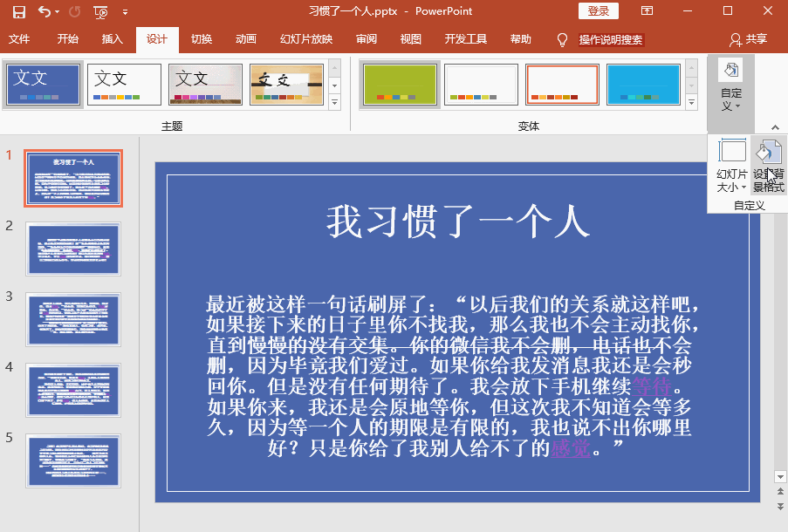788x532 pixels.
Task: Go to next slide double-arrow button
Action: 780,507
